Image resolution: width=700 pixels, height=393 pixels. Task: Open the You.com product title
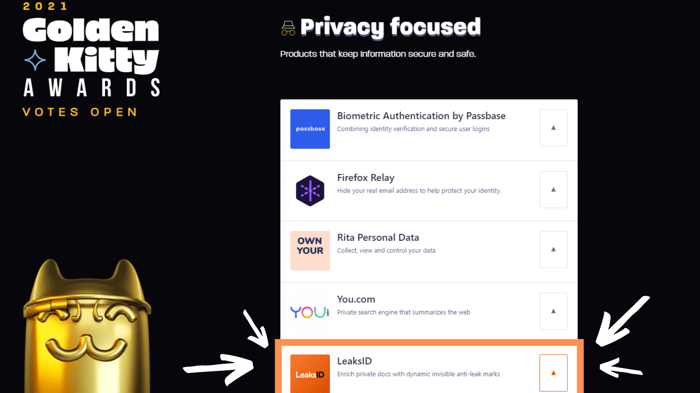pos(356,299)
